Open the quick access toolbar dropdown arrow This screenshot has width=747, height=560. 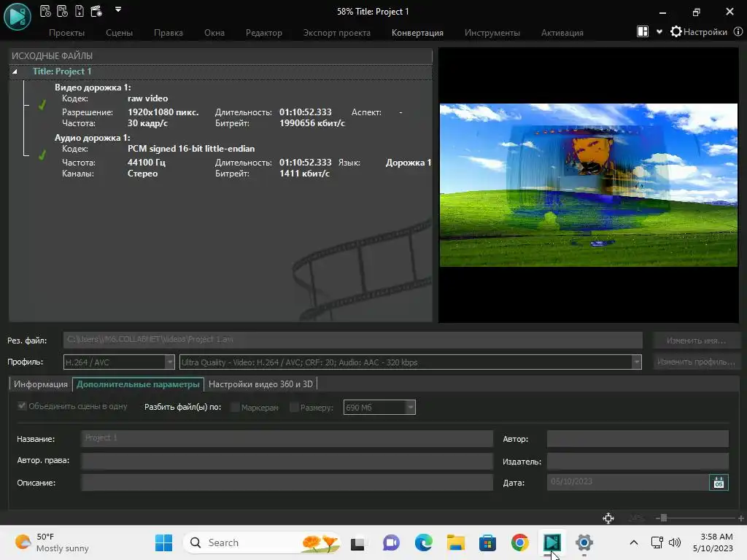coord(118,9)
